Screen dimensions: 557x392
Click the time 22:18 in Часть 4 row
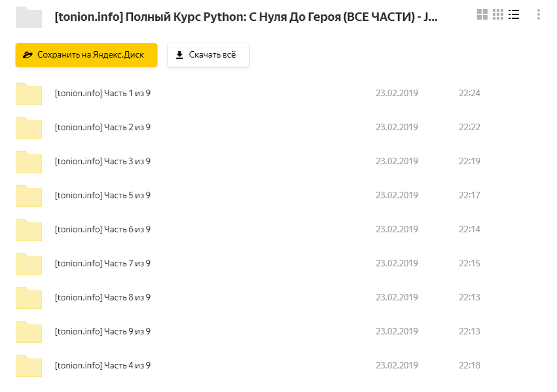[469, 365]
